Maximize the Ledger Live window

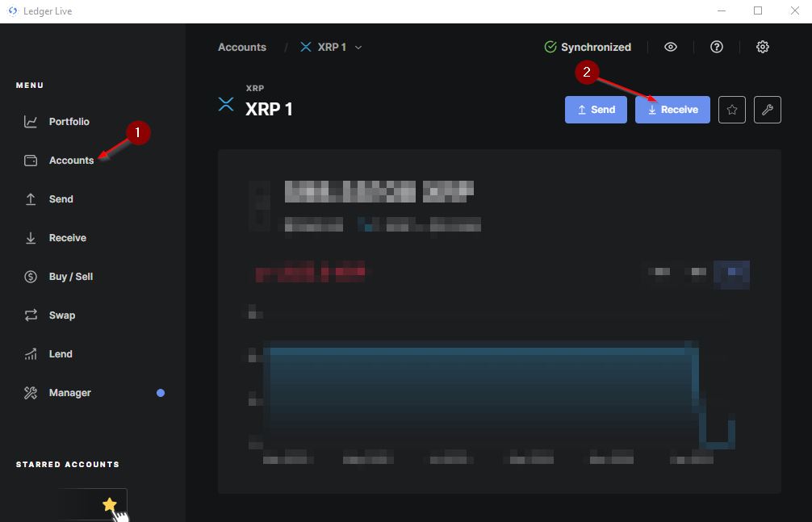(758, 10)
